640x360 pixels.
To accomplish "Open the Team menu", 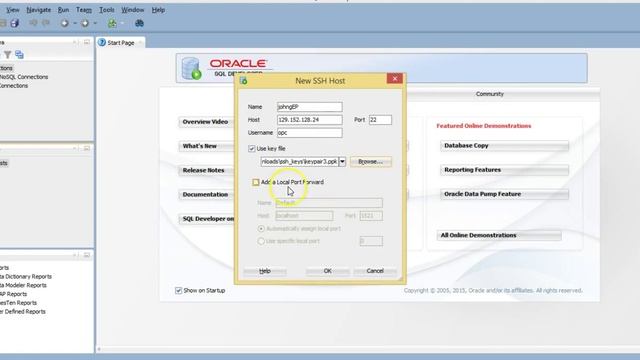I will pos(84,10).
